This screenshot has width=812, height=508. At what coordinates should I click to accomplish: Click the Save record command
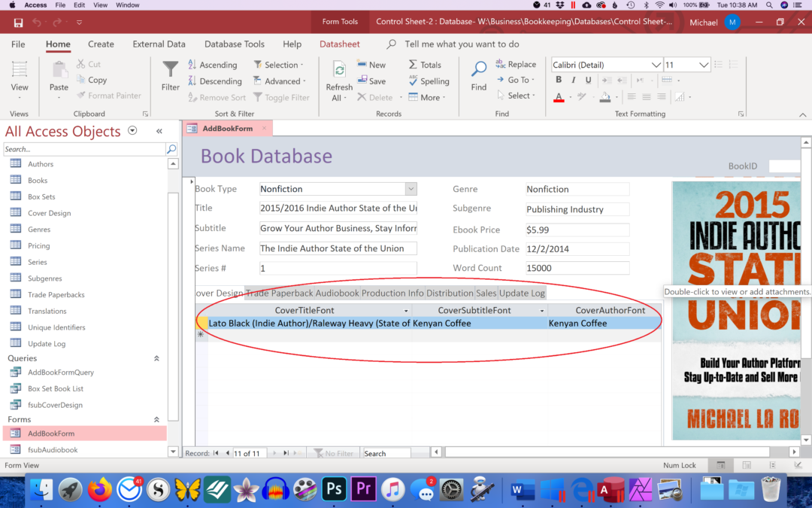point(371,81)
